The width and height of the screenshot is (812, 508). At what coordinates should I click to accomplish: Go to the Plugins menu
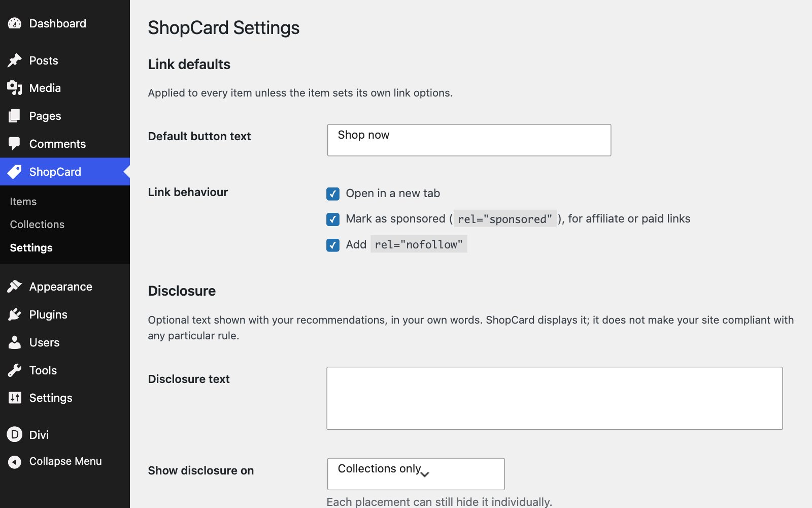click(65, 314)
